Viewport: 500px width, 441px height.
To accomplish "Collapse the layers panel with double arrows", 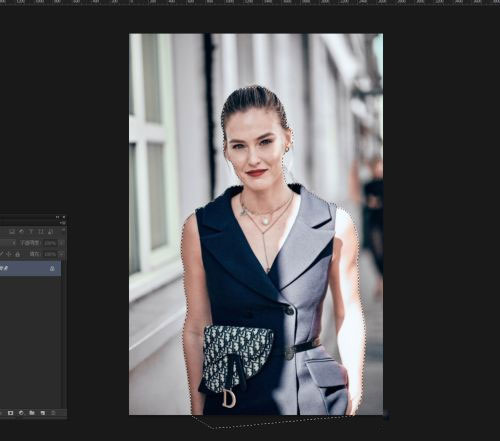I will 57,217.
